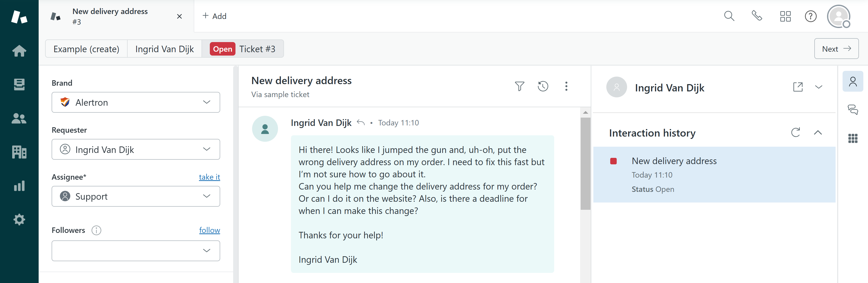Collapse the Interaction history section
Image resolution: width=868 pixels, height=283 pixels.
pos(818,133)
